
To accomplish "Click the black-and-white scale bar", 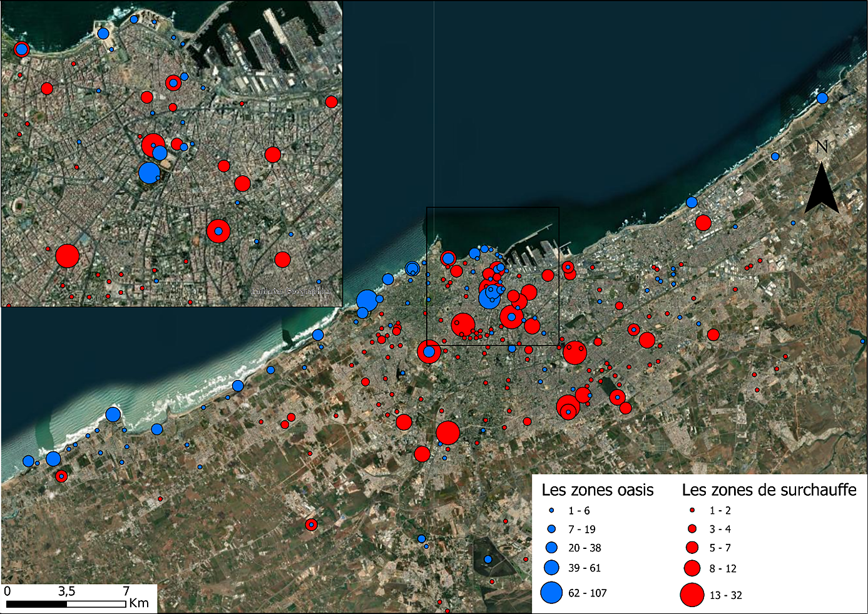I will click(66, 604).
